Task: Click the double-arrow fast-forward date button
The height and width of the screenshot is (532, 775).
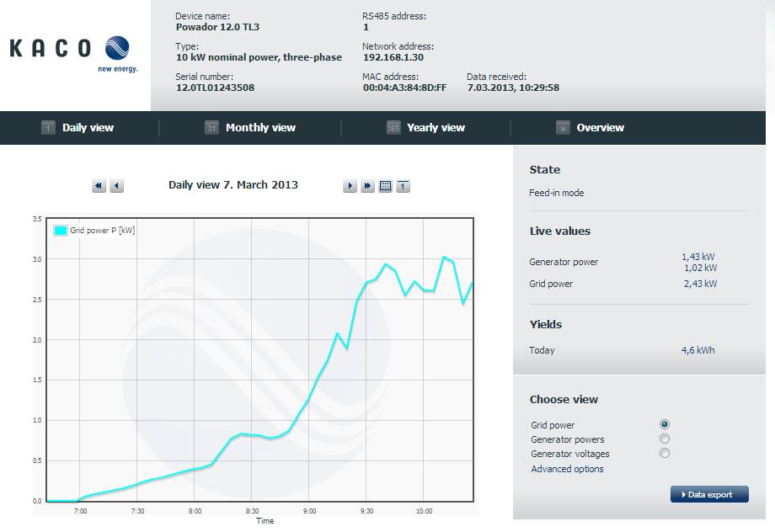Action: pos(367,186)
